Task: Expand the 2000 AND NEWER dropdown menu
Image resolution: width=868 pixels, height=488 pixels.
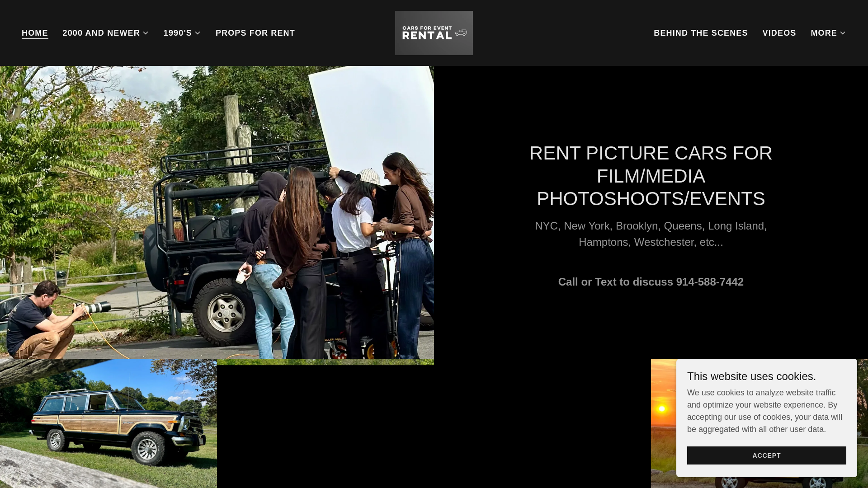Action: 105,33
